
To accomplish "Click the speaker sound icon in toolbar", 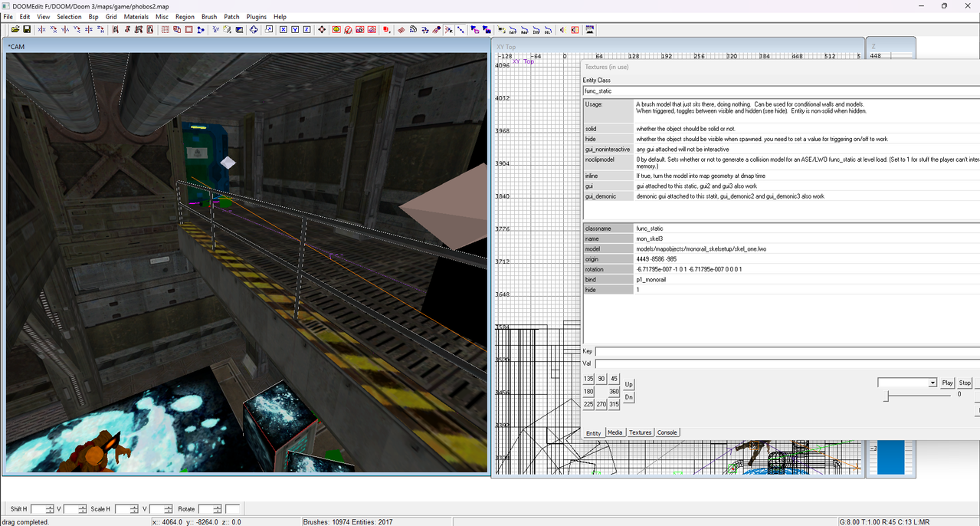I will 562,30.
